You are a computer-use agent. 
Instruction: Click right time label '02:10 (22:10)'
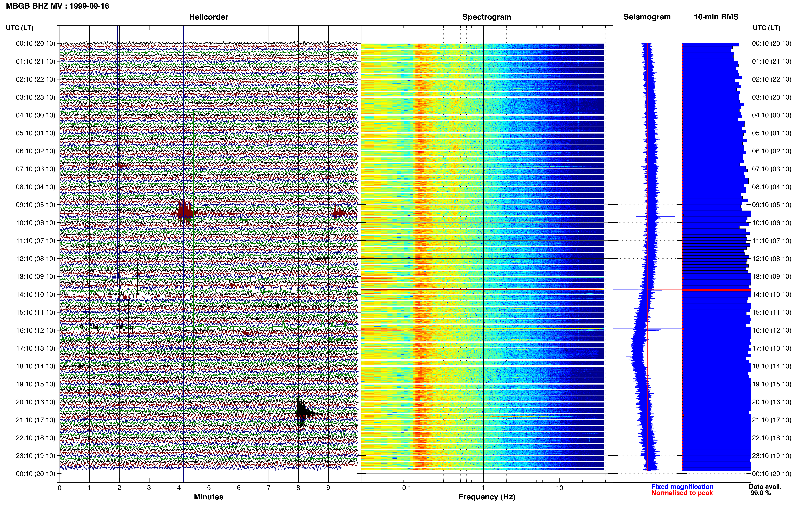coord(772,79)
